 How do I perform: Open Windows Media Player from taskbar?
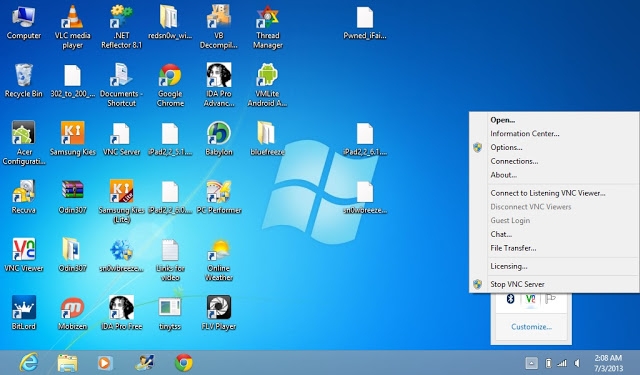105,363
